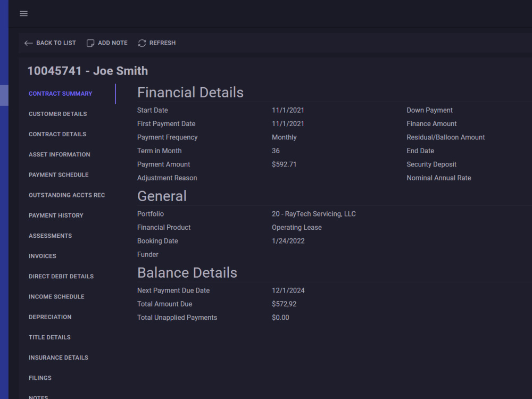Click the Start Date value 11/1/2021
Image resolution: width=532 pixels, height=399 pixels.
click(288, 110)
